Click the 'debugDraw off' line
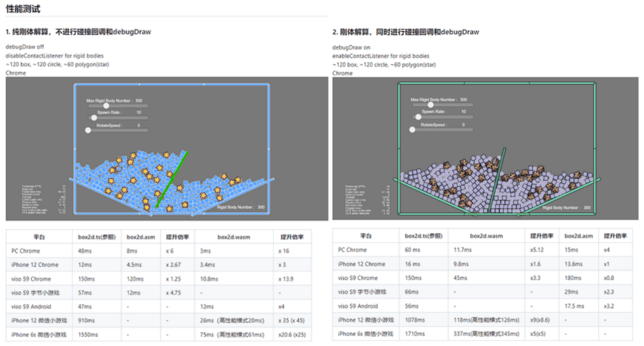Viewport: 644px width, 346px height. [x=24, y=47]
